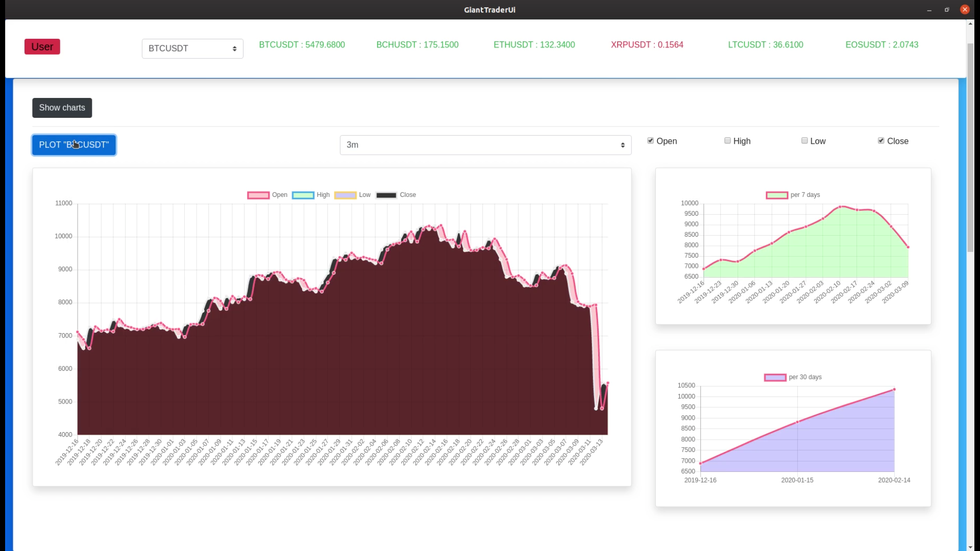Screen dimensions: 980x551
Task: Enable the High checkbox
Action: (728, 141)
